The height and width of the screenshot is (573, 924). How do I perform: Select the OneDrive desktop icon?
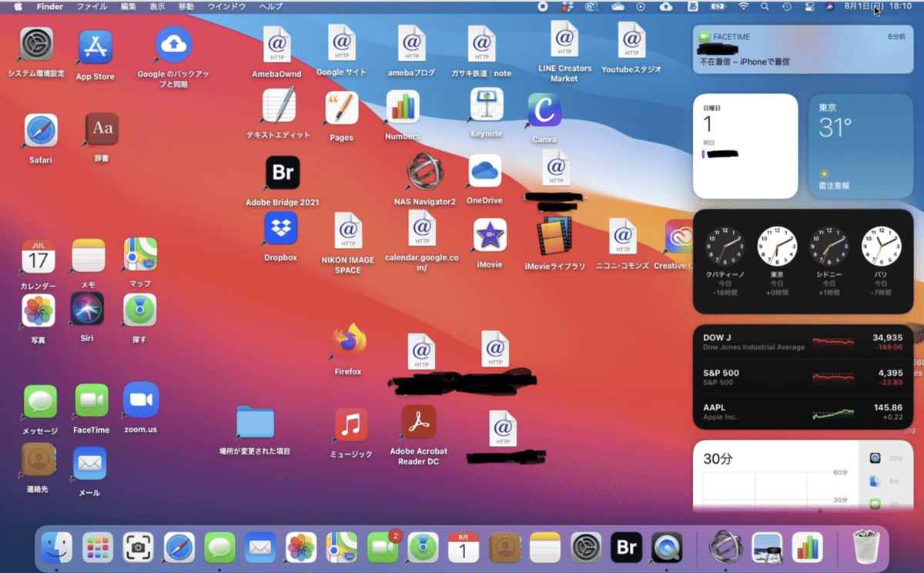coord(485,171)
